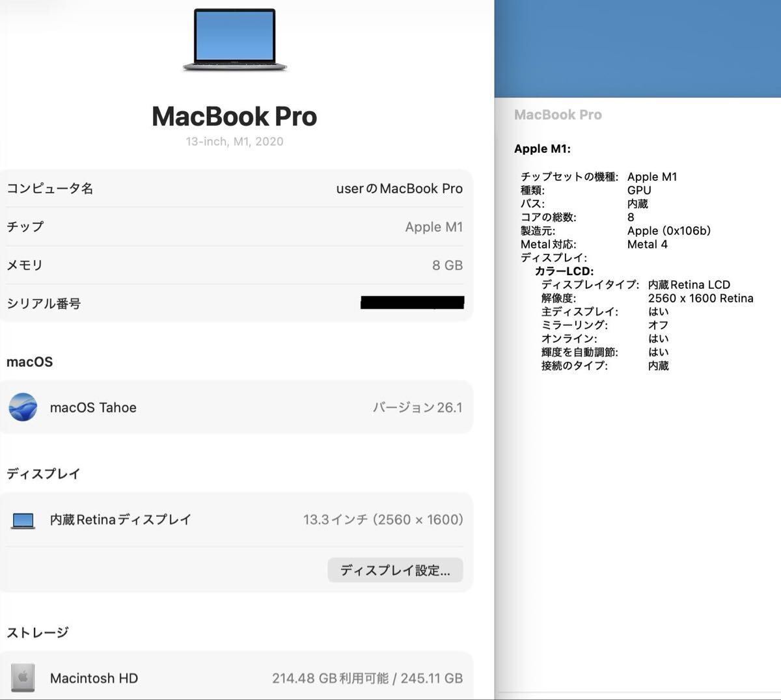This screenshot has height=700, width=781.
Task: Click the core count value '8' in report
Action: 631,217
